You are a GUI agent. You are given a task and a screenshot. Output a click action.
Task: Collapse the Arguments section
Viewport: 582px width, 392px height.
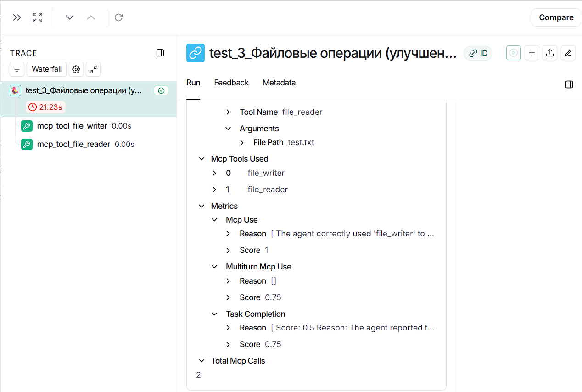(x=228, y=129)
